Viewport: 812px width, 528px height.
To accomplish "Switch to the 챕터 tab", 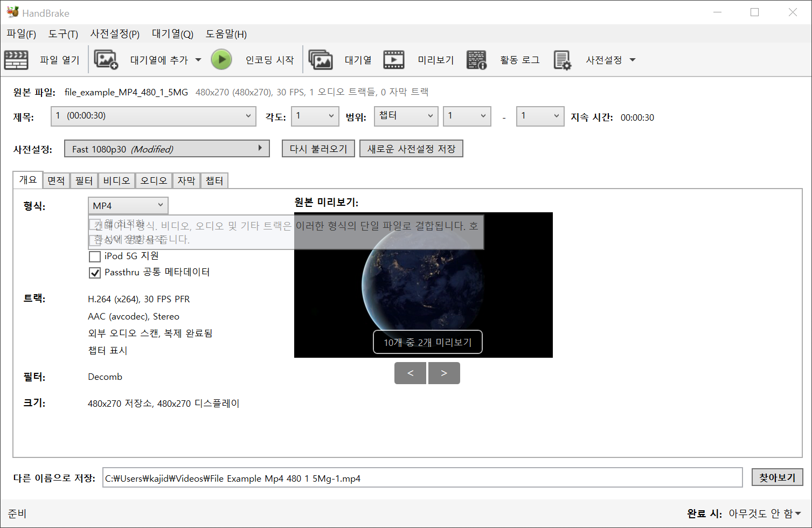I will point(214,180).
